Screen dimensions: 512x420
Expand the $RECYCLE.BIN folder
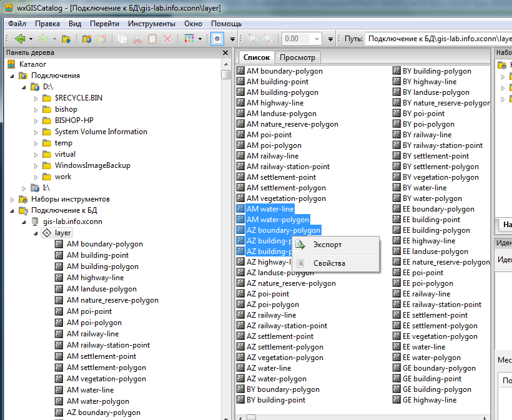[36, 99]
